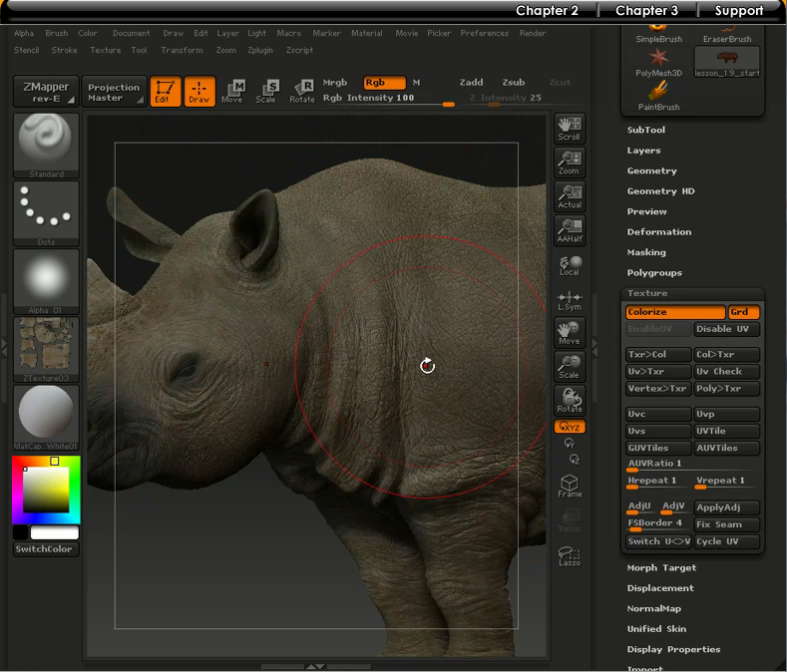Open the Preferences menu
This screenshot has height=672, width=787.
click(484, 33)
